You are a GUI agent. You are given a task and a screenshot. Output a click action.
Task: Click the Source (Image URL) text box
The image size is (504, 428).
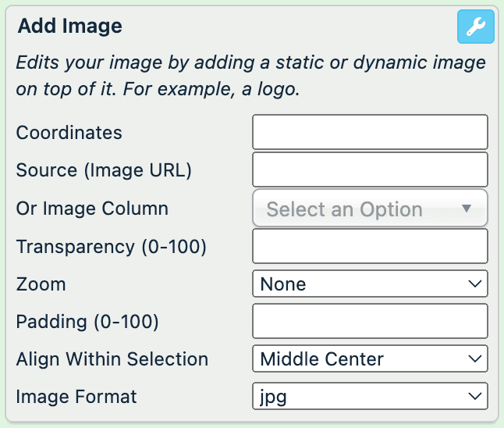(x=370, y=169)
